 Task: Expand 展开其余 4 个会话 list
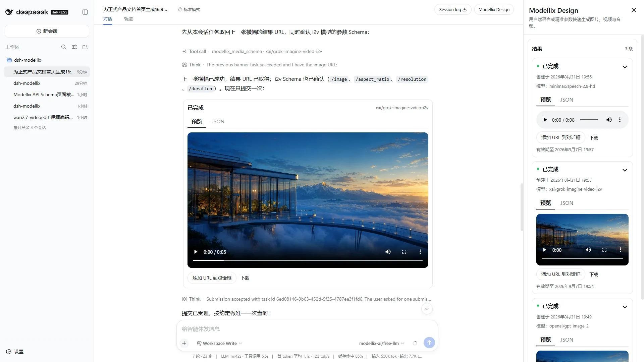pos(30,128)
